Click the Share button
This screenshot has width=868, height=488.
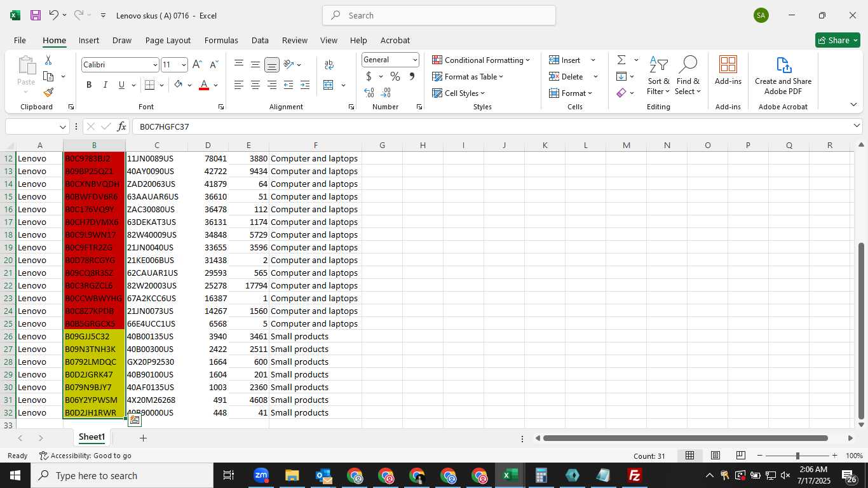(837, 40)
